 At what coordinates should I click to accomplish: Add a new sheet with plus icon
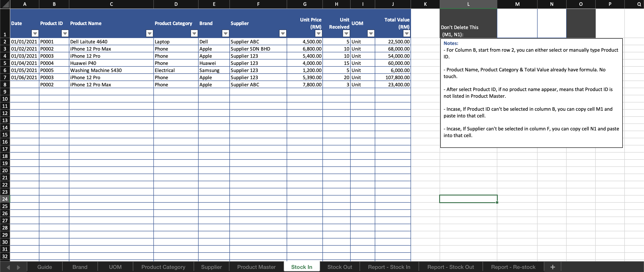pos(553,267)
